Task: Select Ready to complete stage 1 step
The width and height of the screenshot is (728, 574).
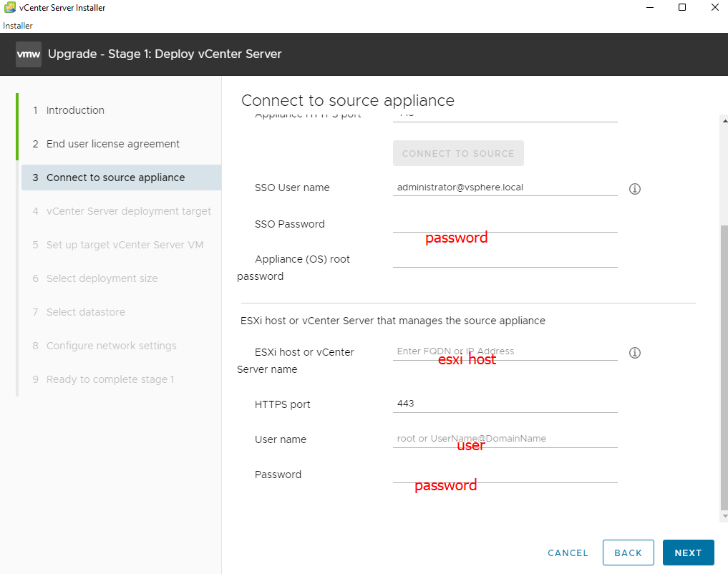Action: (x=121, y=379)
